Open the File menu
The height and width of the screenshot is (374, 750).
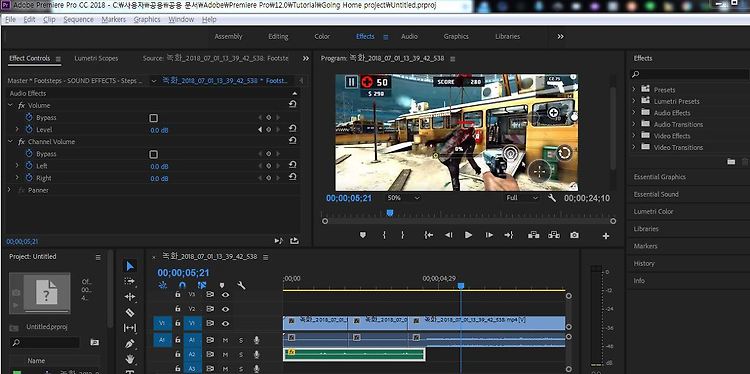tap(10, 20)
